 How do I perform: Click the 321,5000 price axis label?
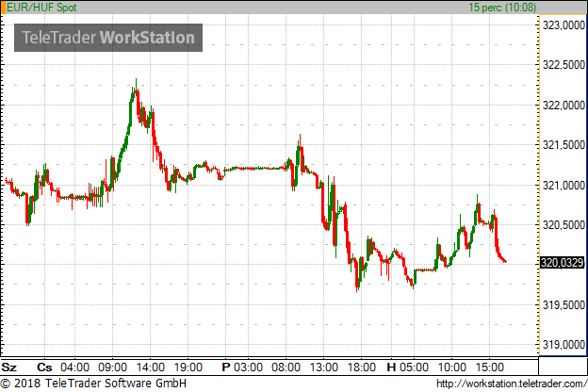(x=563, y=145)
